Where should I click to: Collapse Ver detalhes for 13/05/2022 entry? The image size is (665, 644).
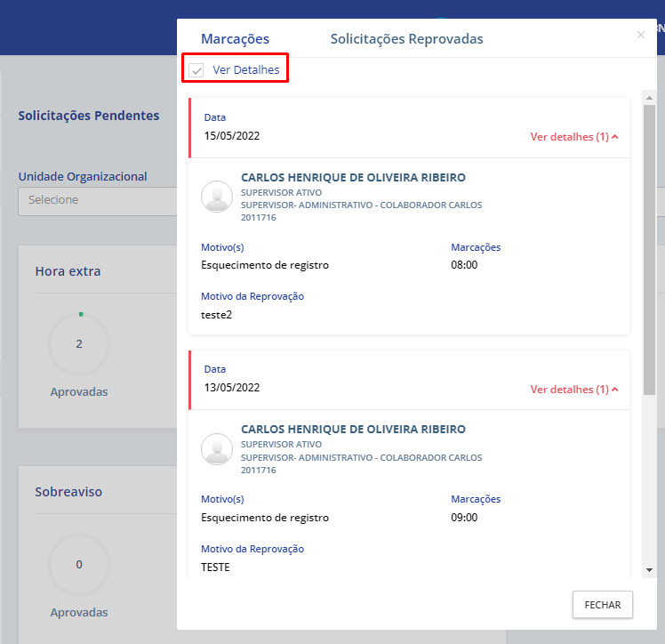click(x=573, y=389)
